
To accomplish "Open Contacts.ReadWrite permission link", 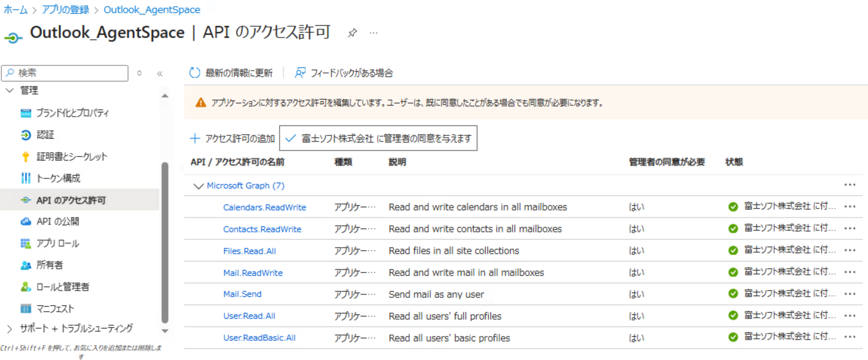I will pos(262,229).
